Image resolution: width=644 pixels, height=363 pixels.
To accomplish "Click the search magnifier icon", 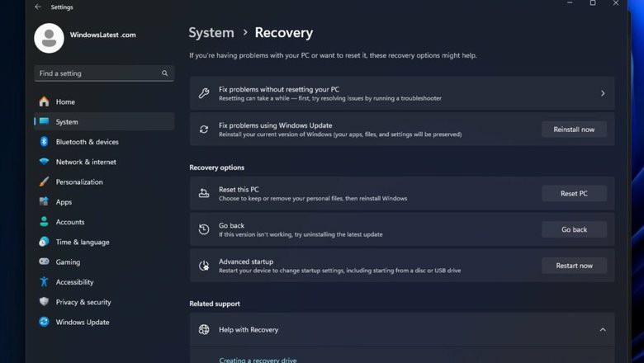I will (165, 73).
